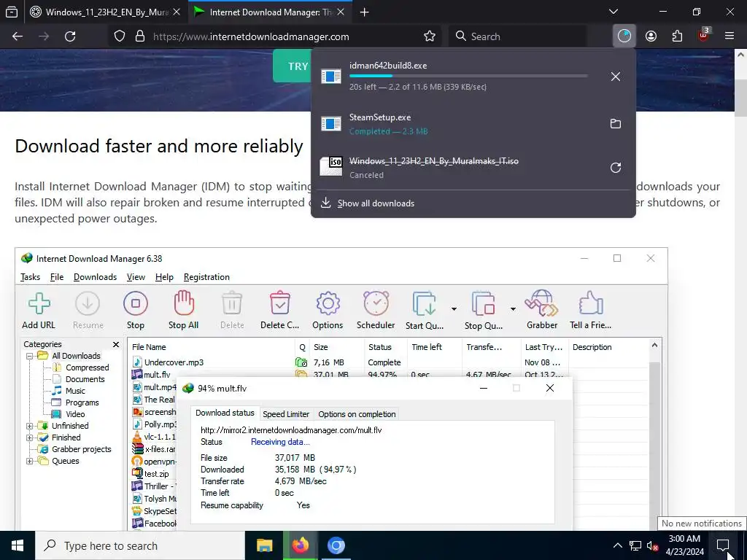Expand the Finished category
Image resolution: width=747 pixels, height=560 pixels.
pyautogui.click(x=29, y=437)
